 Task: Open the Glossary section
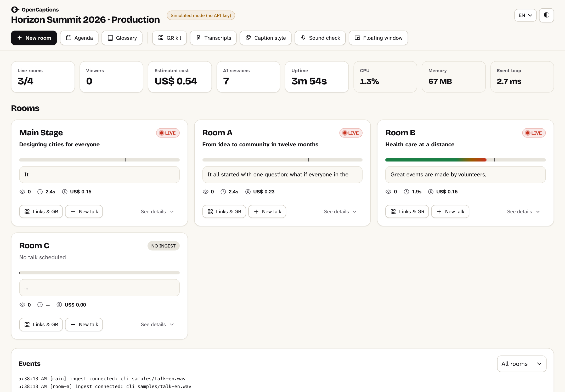click(122, 38)
